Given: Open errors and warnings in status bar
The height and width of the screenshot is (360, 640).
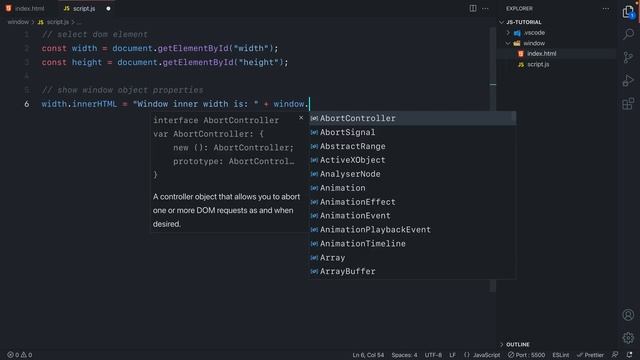Looking at the screenshot, I should 19,355.
